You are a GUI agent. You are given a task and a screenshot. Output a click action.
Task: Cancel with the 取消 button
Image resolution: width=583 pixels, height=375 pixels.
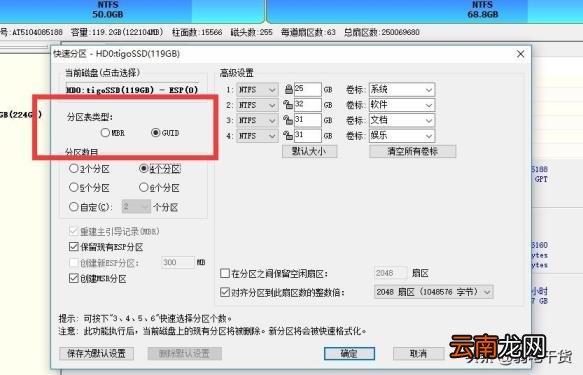(418, 353)
